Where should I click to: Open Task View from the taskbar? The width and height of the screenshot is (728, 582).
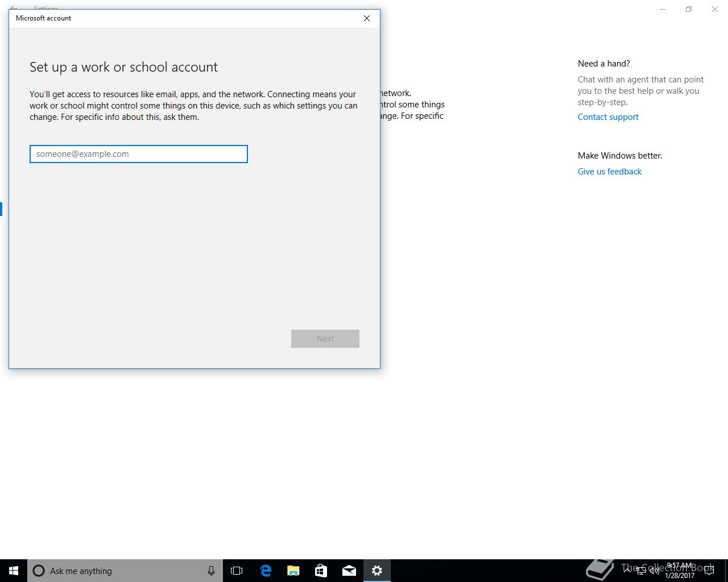(237, 571)
